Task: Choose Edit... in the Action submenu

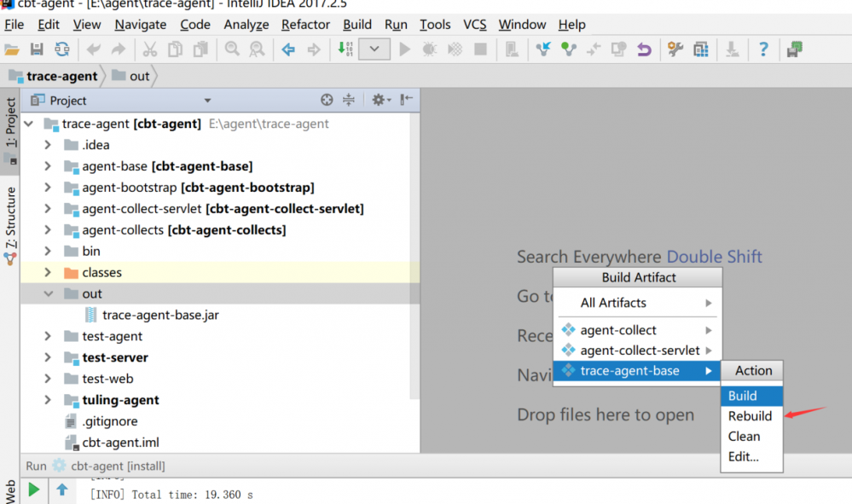Action: [751, 457]
